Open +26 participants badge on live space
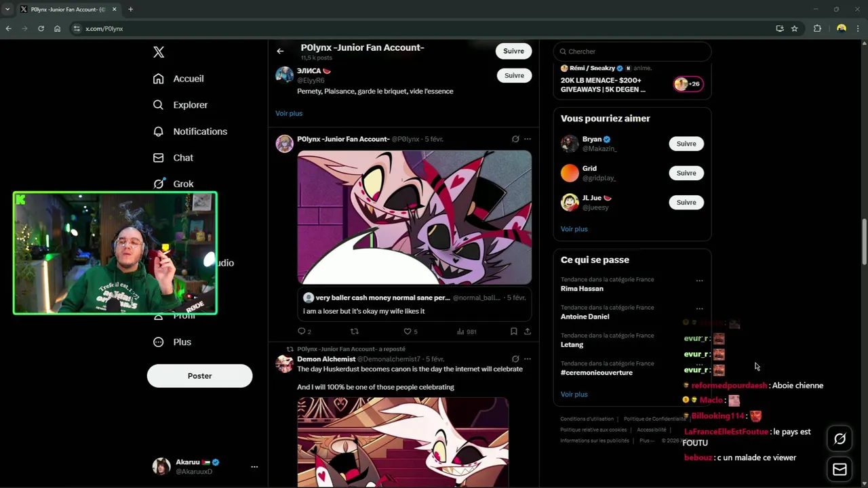Image resolution: width=868 pixels, height=488 pixels. [x=688, y=84]
